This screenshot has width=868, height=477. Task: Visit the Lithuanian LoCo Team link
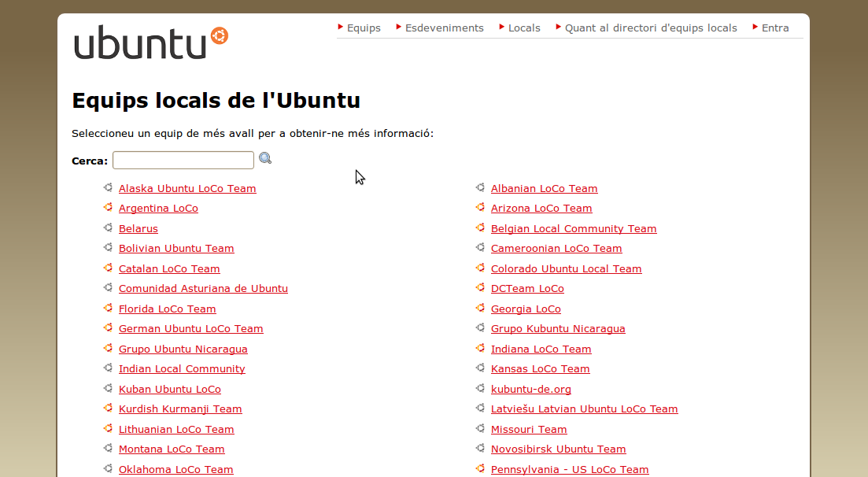click(x=176, y=429)
